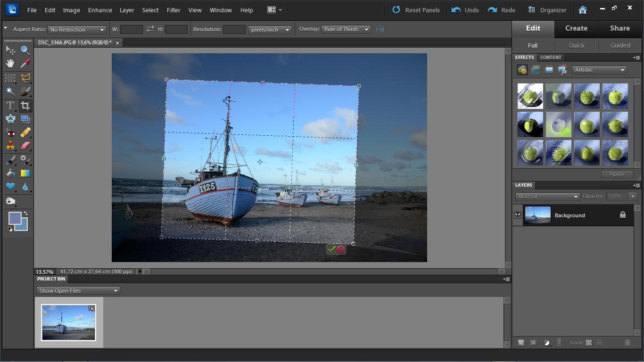The width and height of the screenshot is (644, 362).
Task: Commit the crop with green checkmark
Action: point(331,249)
